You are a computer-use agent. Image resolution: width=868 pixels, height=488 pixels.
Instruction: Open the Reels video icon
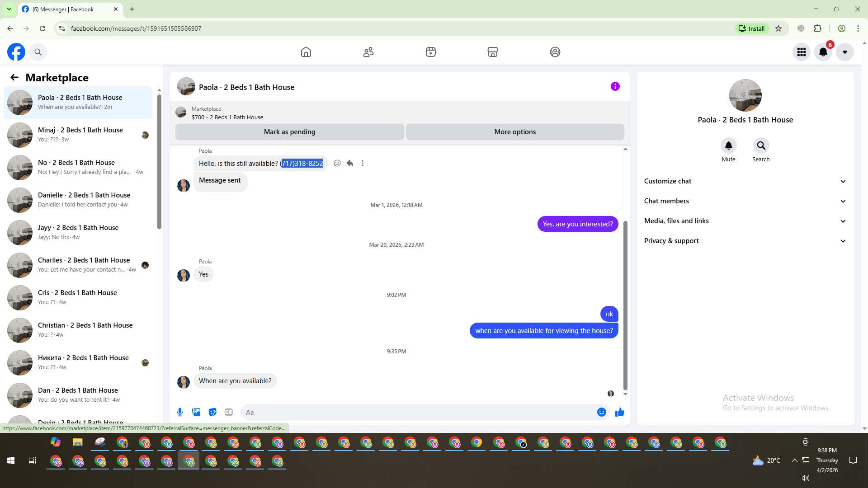pyautogui.click(x=431, y=52)
